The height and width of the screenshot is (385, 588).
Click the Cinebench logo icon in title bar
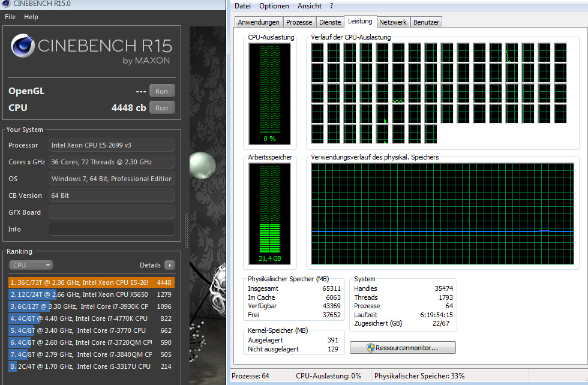pyautogui.click(x=6, y=4)
